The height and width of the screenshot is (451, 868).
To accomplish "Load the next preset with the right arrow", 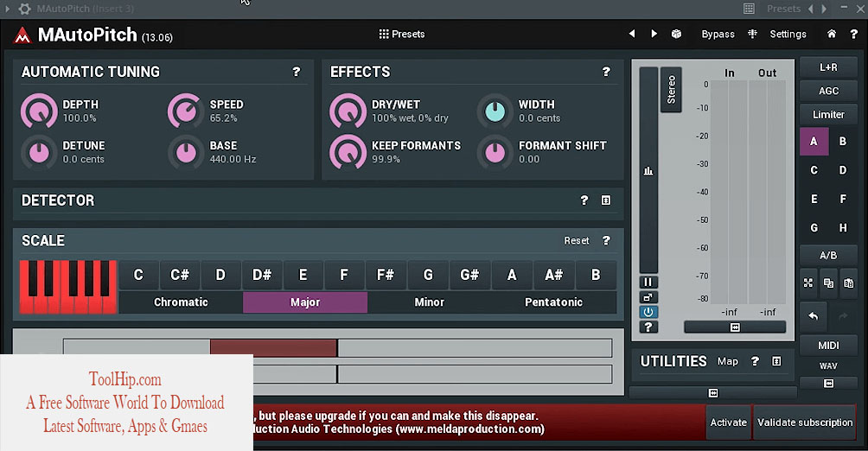I will (654, 34).
